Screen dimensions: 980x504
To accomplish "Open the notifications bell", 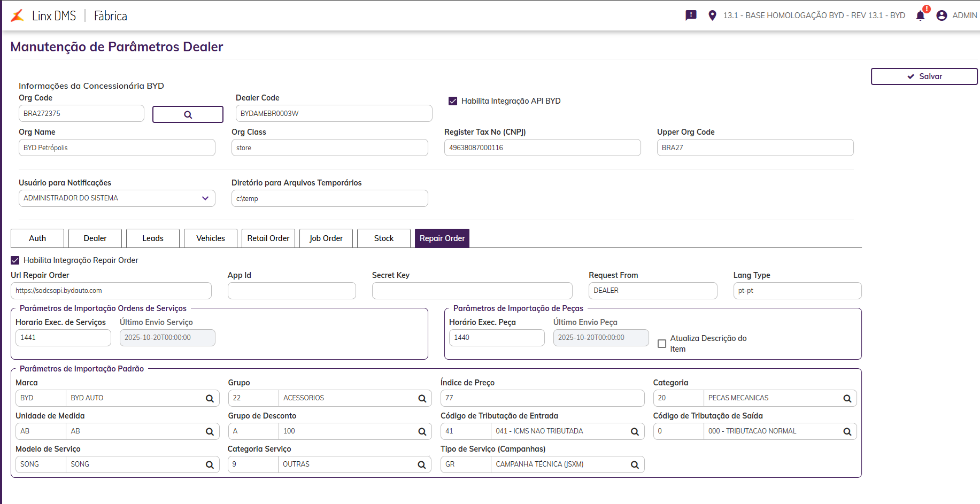I will [x=920, y=15].
